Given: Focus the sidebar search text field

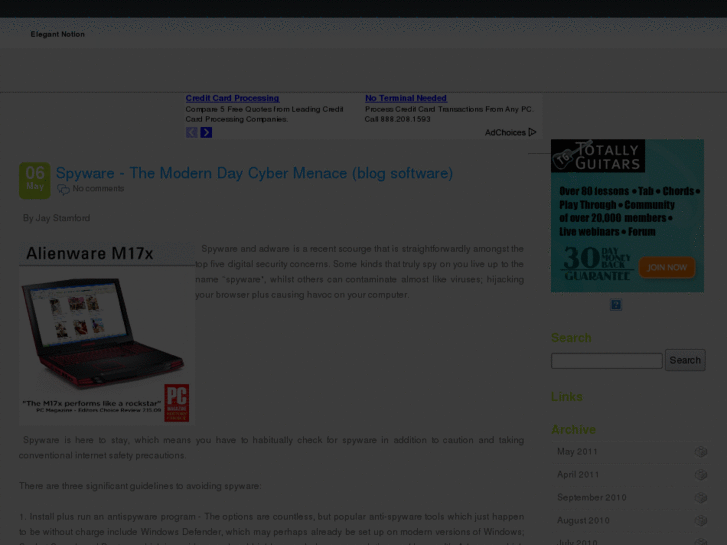Looking at the screenshot, I should [x=606, y=361].
